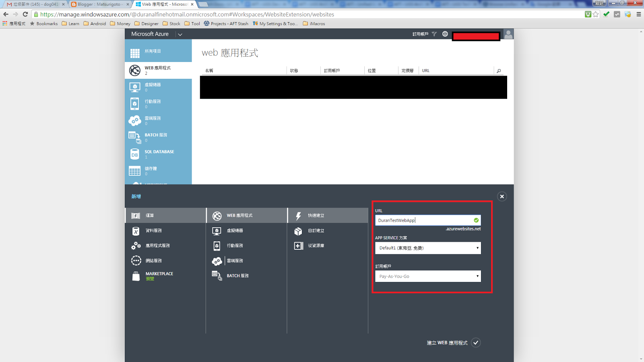Switch to the Gmail browser tab

point(34,4)
